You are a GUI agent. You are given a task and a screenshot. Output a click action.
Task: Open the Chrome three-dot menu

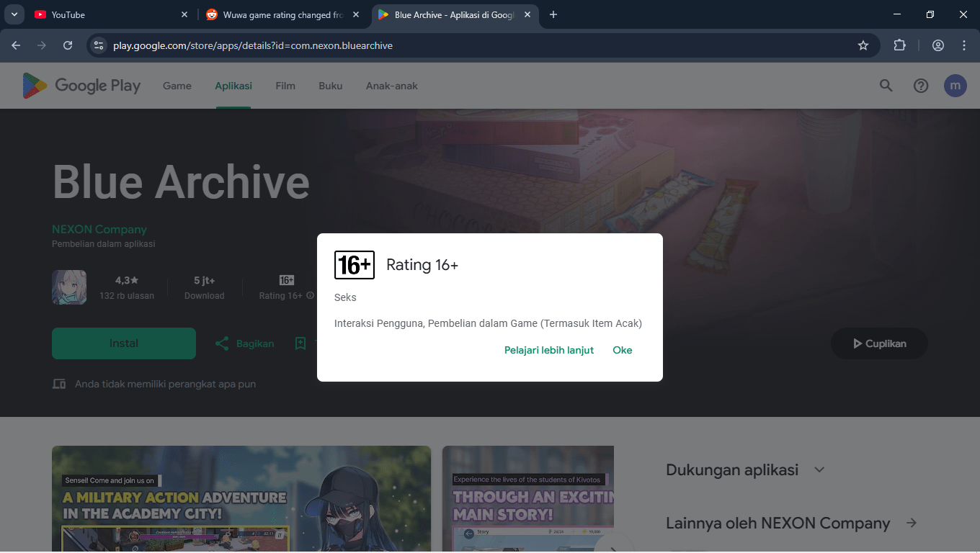(964, 45)
